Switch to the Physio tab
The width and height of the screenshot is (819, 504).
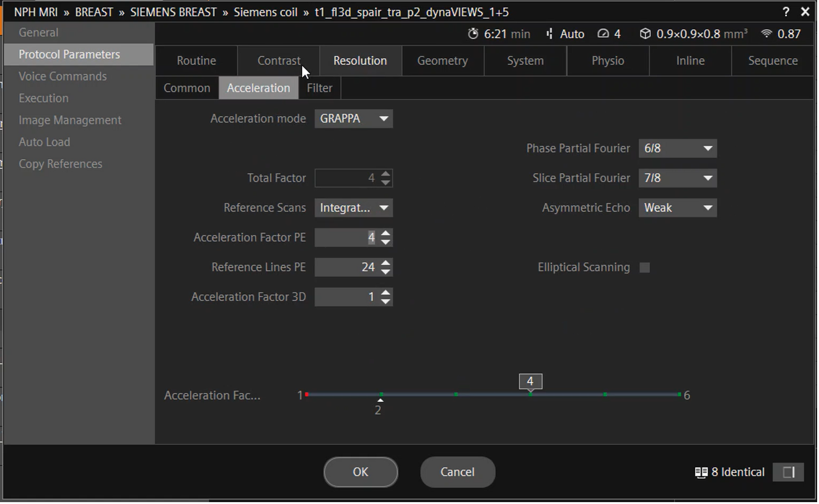click(608, 61)
